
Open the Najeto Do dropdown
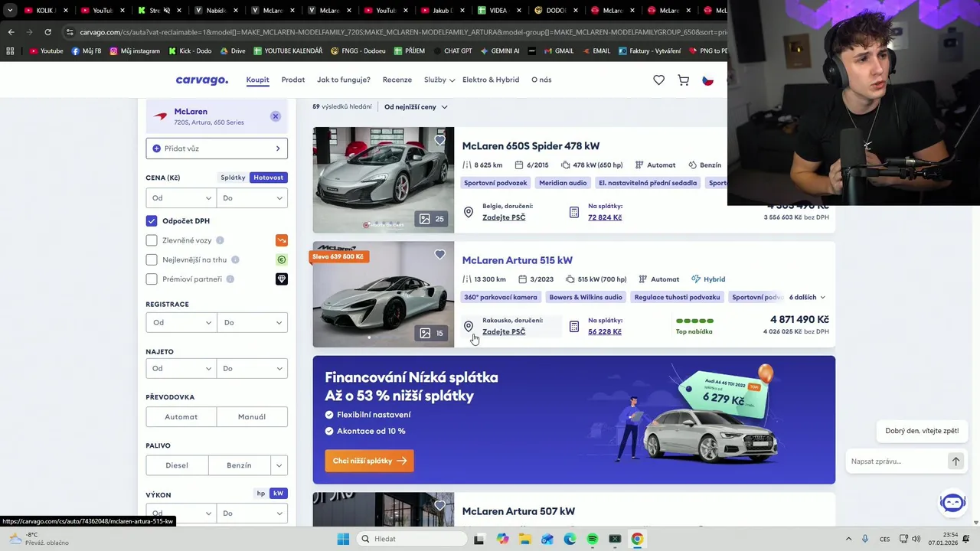(x=253, y=368)
